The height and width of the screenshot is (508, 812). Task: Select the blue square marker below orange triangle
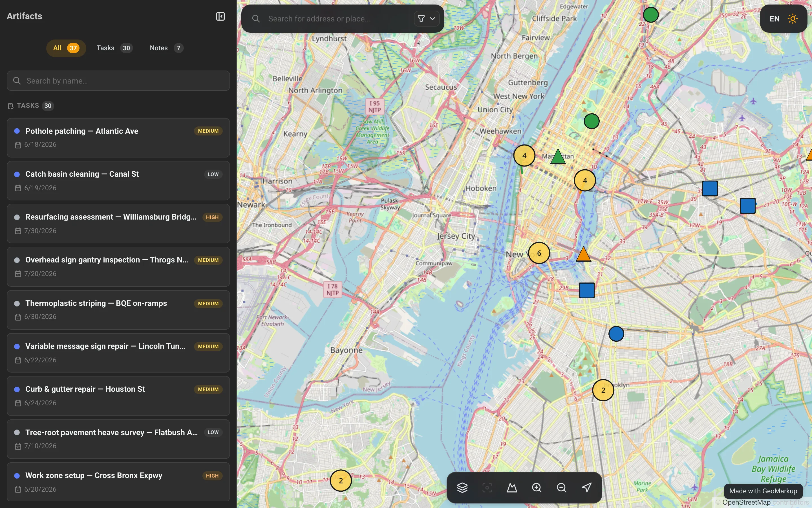tap(586, 291)
